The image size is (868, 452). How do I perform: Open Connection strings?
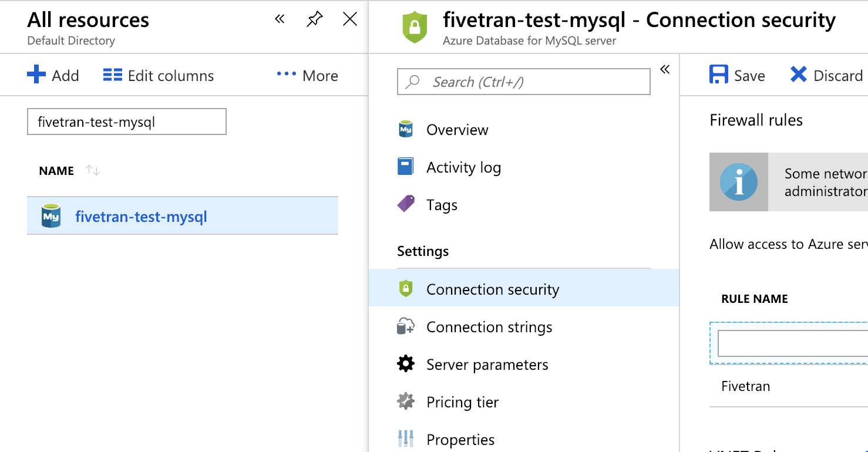(x=489, y=327)
